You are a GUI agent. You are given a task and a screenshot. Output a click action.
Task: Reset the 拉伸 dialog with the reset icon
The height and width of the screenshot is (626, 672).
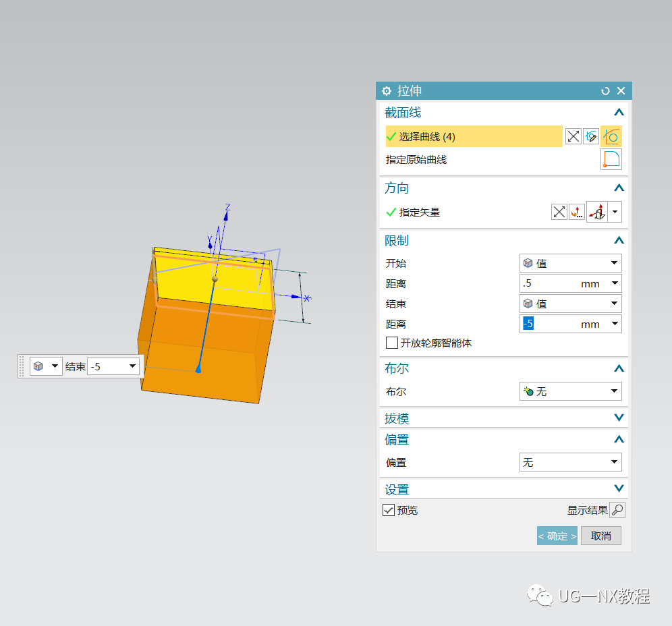tap(605, 91)
